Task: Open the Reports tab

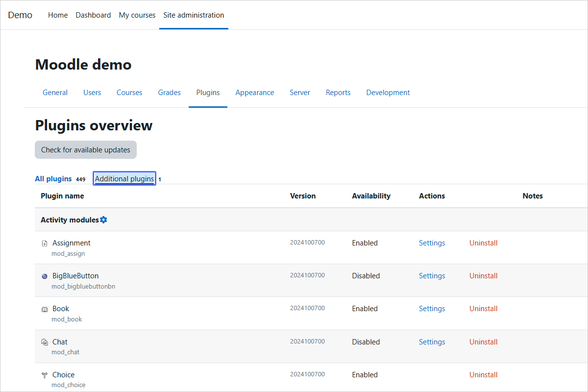Action: click(x=338, y=93)
